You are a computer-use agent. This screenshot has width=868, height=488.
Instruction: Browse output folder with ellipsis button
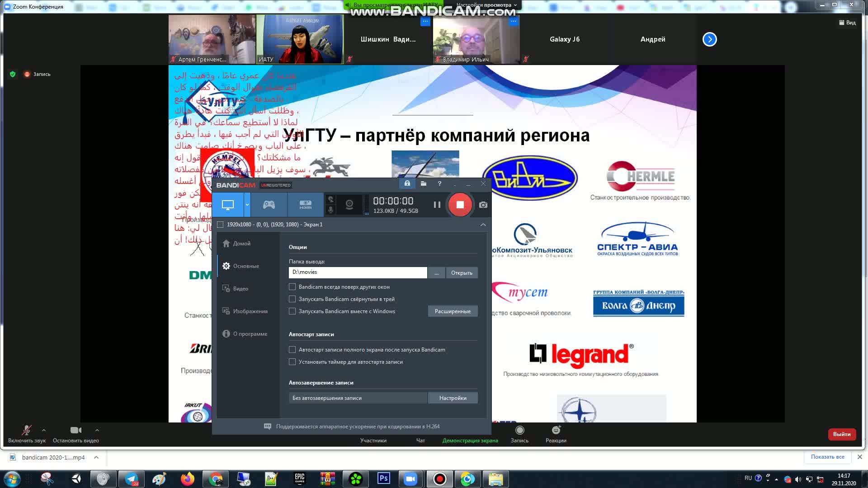(x=436, y=273)
